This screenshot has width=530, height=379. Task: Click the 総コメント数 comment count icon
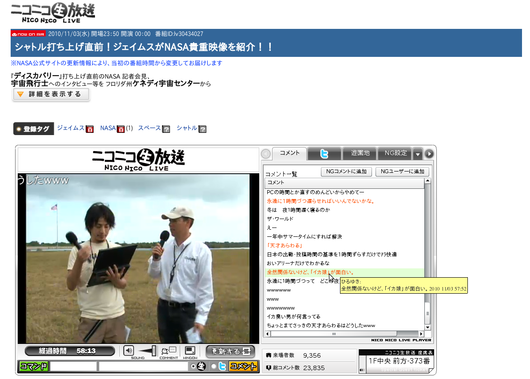pos(269,368)
